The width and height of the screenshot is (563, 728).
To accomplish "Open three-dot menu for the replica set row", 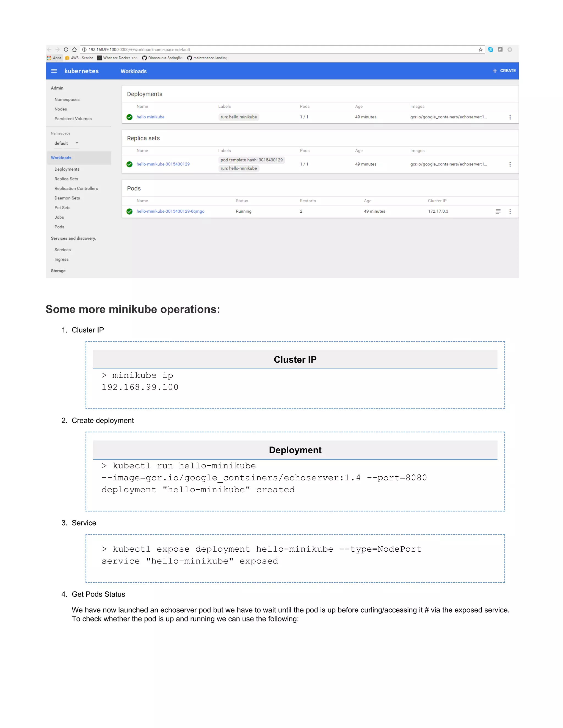I will (x=510, y=164).
